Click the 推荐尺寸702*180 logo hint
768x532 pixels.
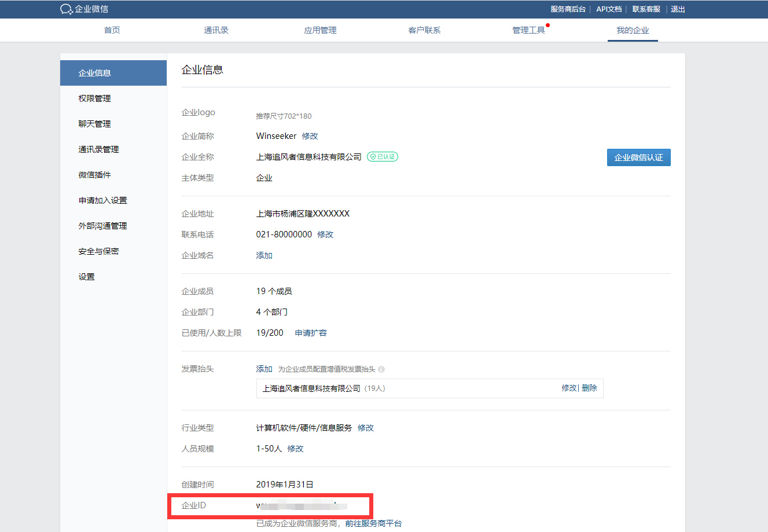tap(284, 116)
